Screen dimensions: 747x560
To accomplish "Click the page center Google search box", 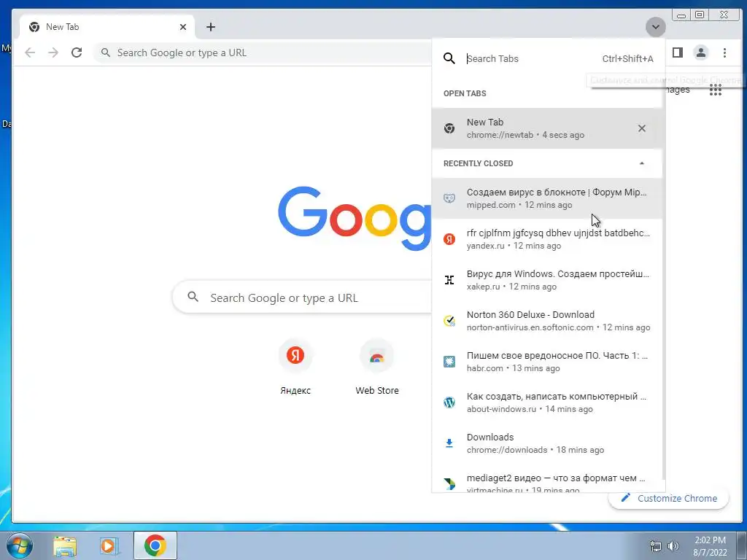I will (303, 297).
